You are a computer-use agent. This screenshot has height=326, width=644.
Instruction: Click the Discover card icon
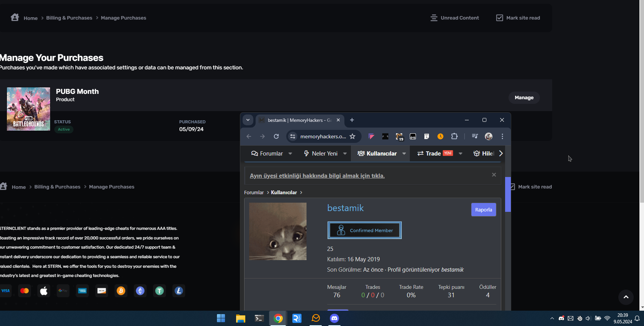click(x=102, y=291)
